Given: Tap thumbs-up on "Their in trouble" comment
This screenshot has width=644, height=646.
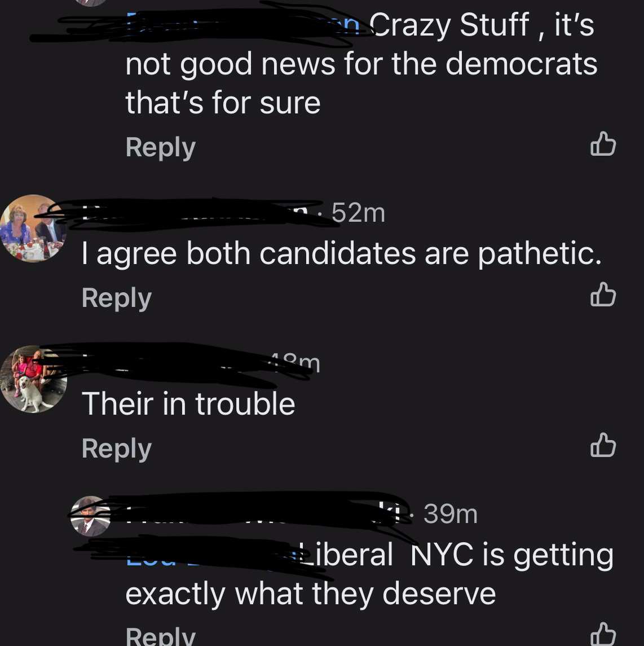Looking at the screenshot, I should coord(603,445).
